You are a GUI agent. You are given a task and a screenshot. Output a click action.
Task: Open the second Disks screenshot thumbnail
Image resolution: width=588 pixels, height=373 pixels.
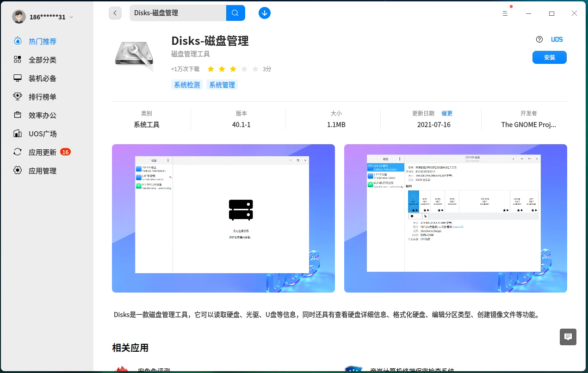point(455,218)
